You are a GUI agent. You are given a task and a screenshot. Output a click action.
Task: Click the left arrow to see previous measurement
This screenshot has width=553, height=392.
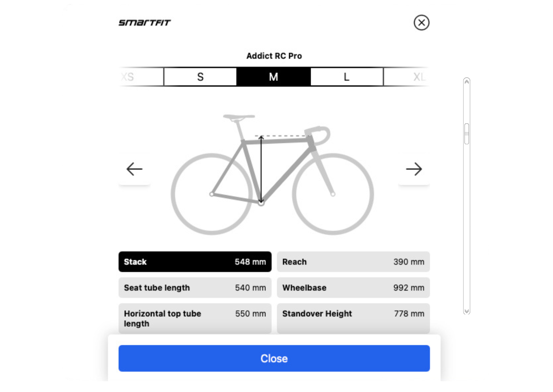[135, 169]
